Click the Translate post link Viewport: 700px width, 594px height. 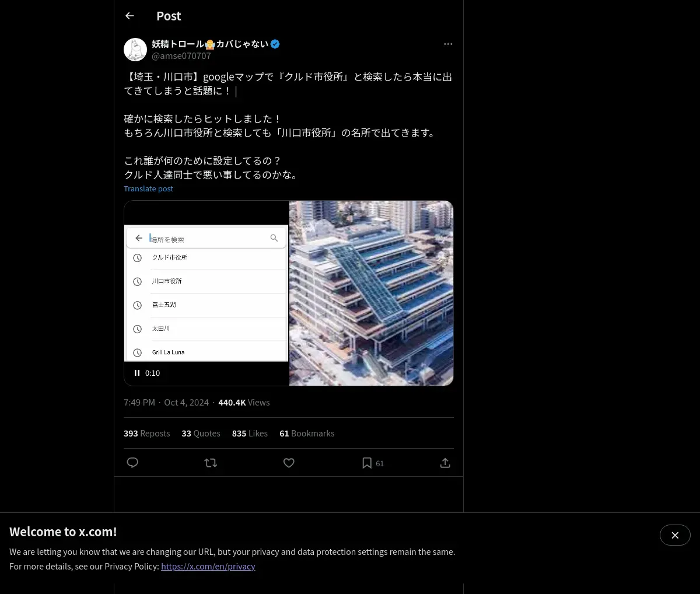148,188
